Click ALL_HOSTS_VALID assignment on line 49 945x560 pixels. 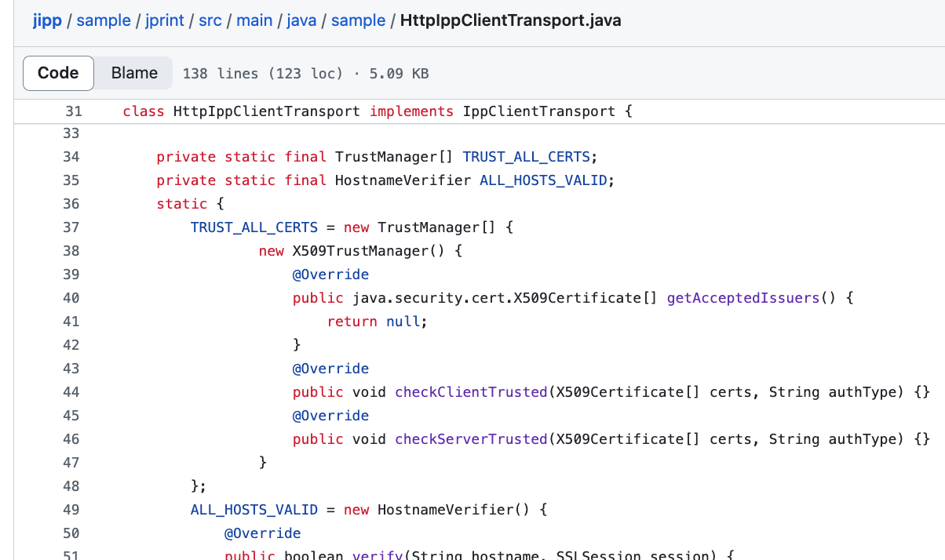coord(254,510)
